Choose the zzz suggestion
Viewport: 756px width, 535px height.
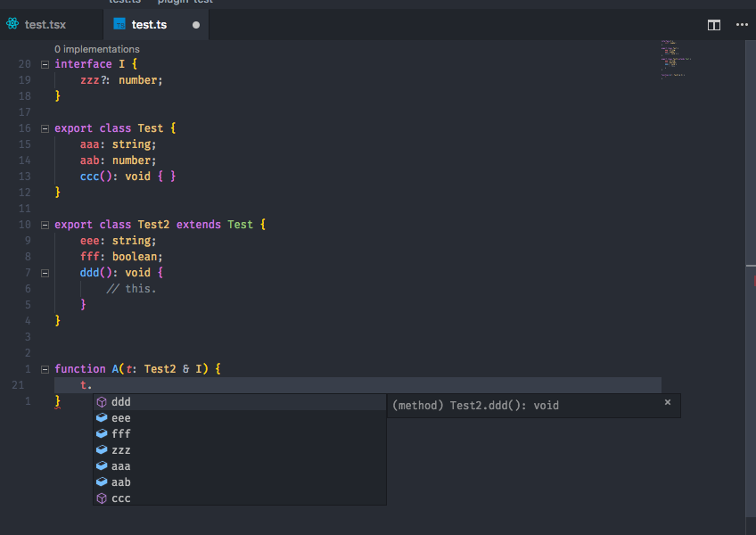click(240, 450)
